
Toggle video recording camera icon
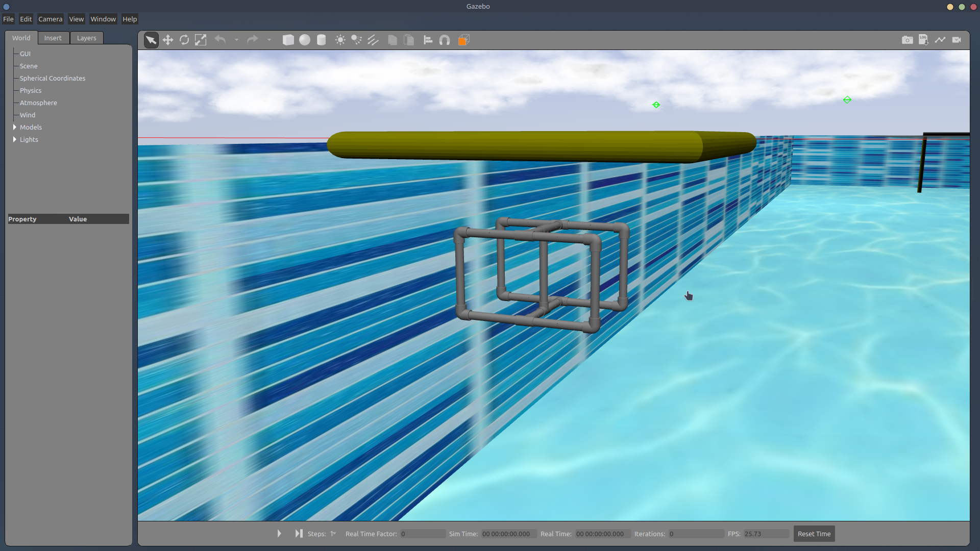click(x=957, y=40)
